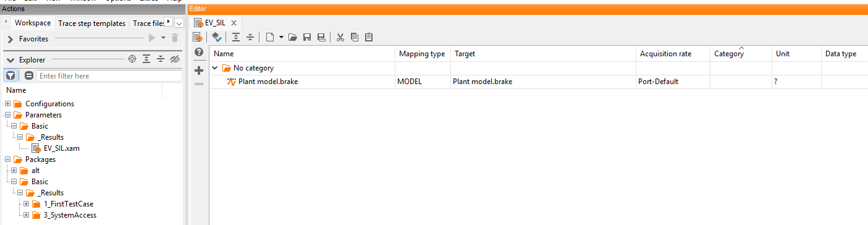Viewport: 868px width, 225px height.
Task: Sort by the Name column in the editor
Action: (x=301, y=54)
